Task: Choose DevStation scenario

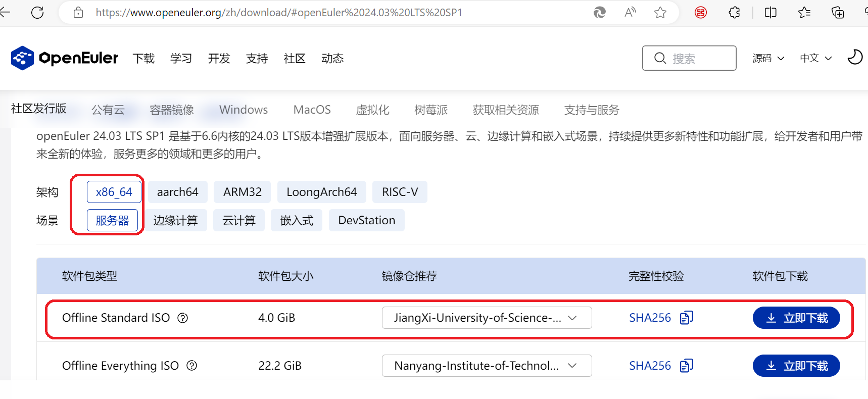Action: pyautogui.click(x=367, y=220)
